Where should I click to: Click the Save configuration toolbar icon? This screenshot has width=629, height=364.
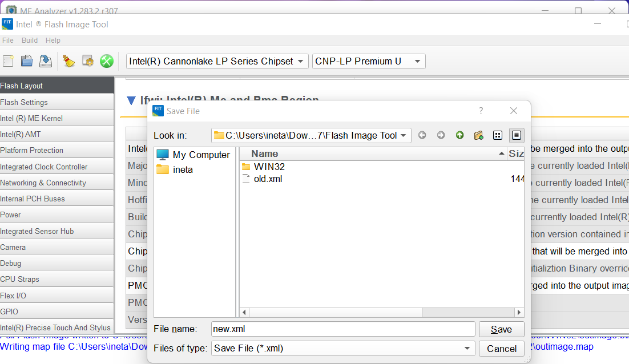(x=46, y=61)
